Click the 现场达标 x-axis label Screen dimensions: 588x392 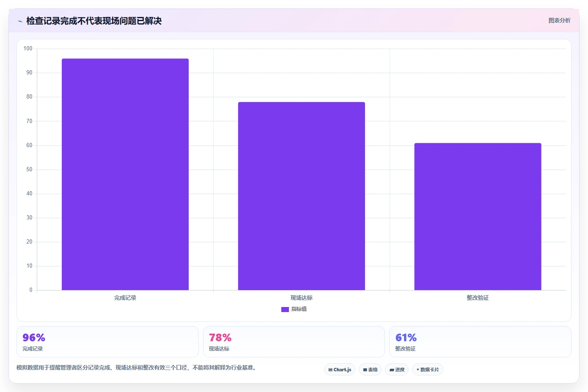tap(302, 298)
